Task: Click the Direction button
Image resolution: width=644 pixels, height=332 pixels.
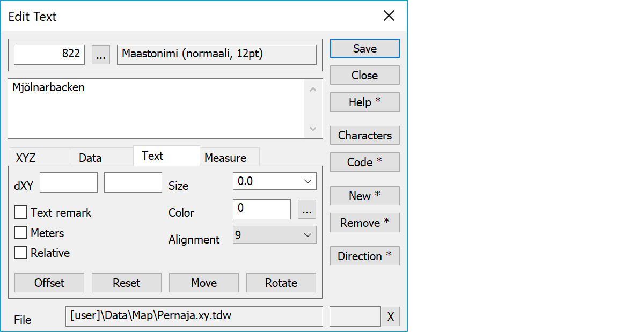Action: coord(364,256)
